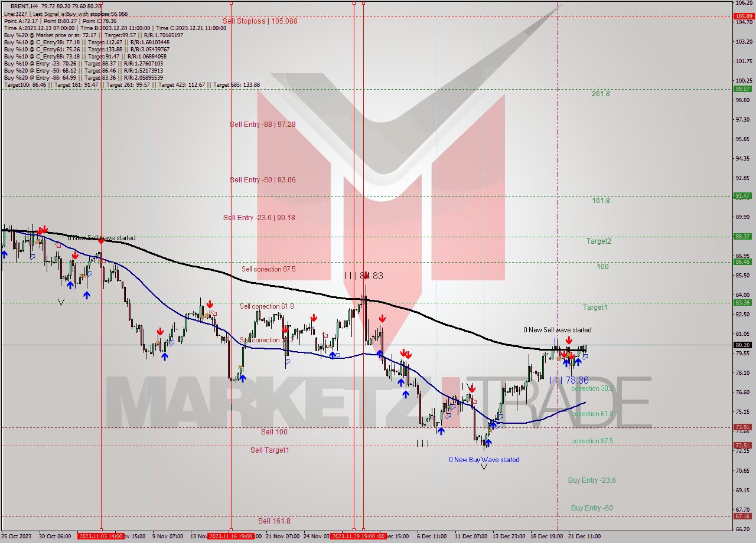The image size is (756, 543).
Task: Select the green 88.37 price tag
Action: click(x=742, y=237)
